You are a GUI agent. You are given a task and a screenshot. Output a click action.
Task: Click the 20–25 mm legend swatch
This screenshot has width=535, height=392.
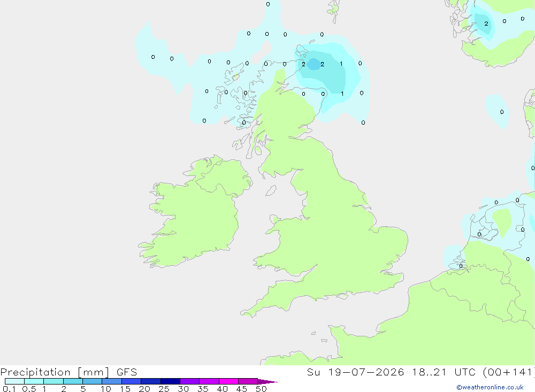click(x=151, y=381)
